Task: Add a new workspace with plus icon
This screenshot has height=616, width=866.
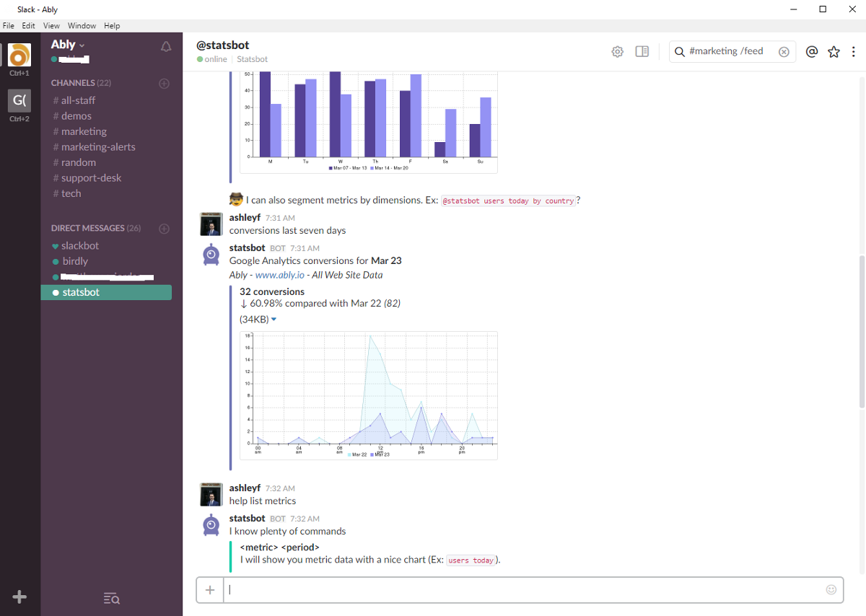Action: 19,597
